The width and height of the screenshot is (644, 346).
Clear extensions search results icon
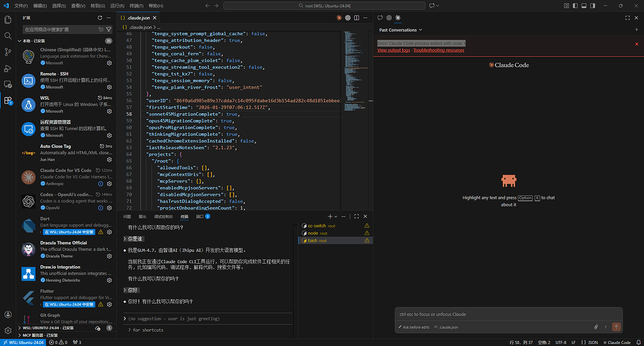101,30
